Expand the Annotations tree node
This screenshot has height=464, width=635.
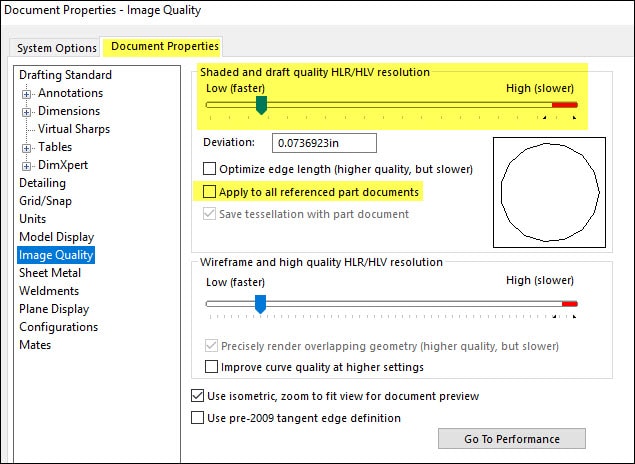coord(26,94)
